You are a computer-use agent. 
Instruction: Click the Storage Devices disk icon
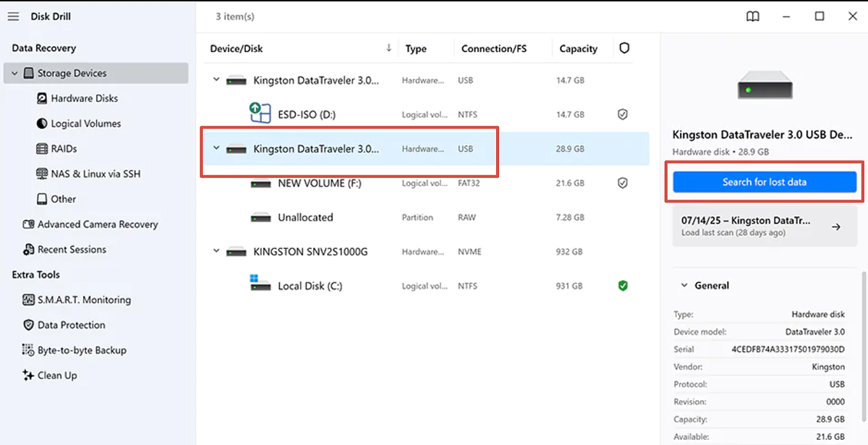click(29, 73)
